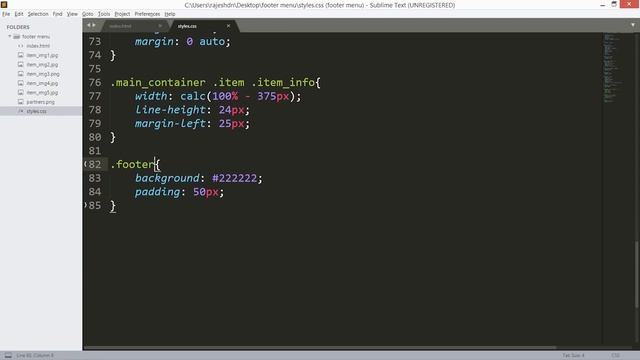
Task: Open item_img5.jpg in the sidebar
Action: click(x=42, y=93)
